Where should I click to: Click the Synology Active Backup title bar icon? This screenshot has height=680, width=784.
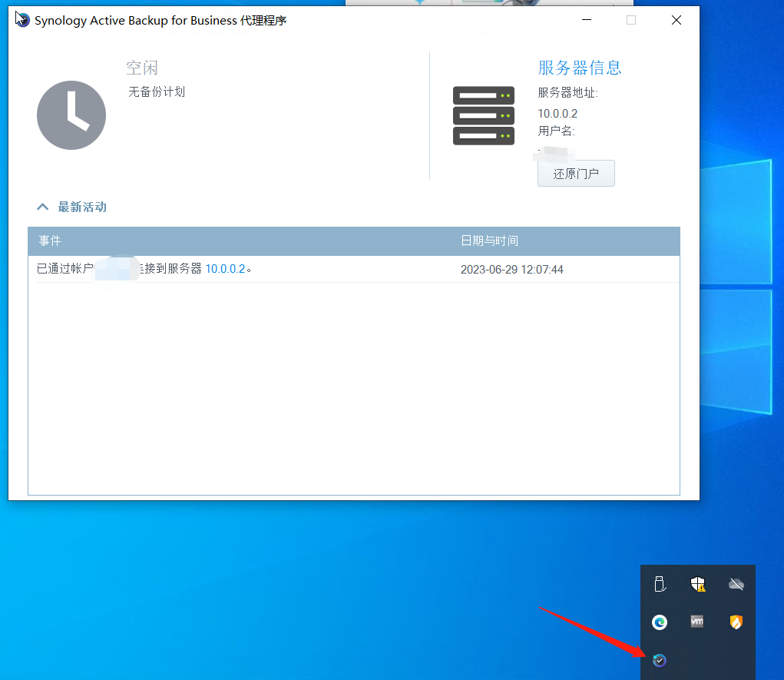click(x=22, y=20)
